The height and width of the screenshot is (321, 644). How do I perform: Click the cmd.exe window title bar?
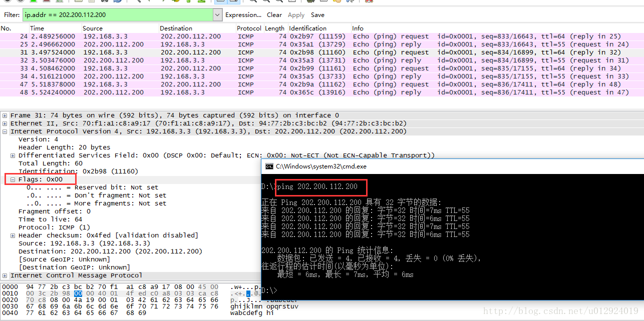pos(453,166)
